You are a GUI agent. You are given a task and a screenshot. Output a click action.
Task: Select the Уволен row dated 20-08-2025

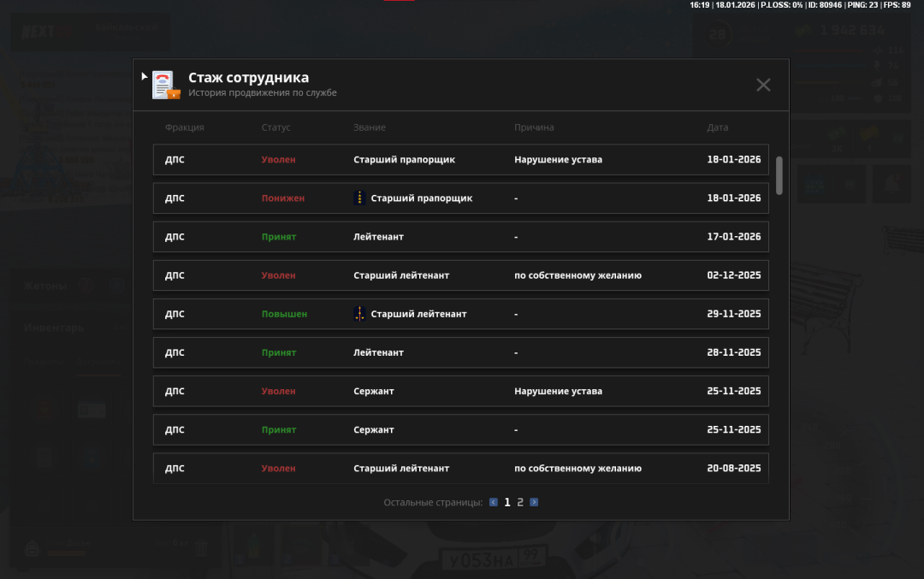coord(460,468)
